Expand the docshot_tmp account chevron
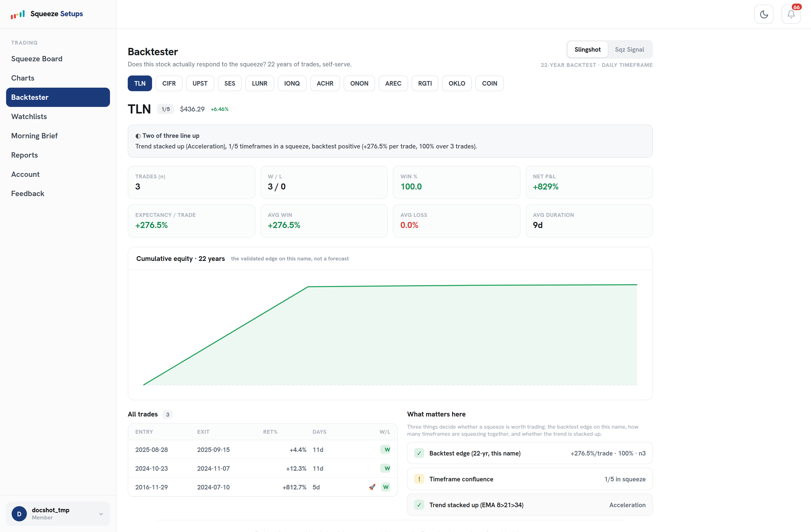Image resolution: width=811 pixels, height=532 pixels. pyautogui.click(x=101, y=514)
